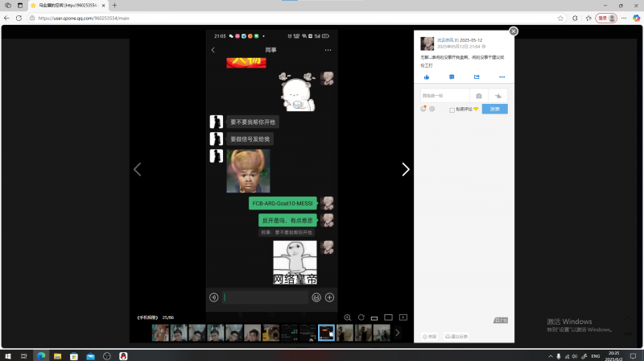Tick the private comment checkbox
This screenshot has width=644, height=361.
click(452, 110)
